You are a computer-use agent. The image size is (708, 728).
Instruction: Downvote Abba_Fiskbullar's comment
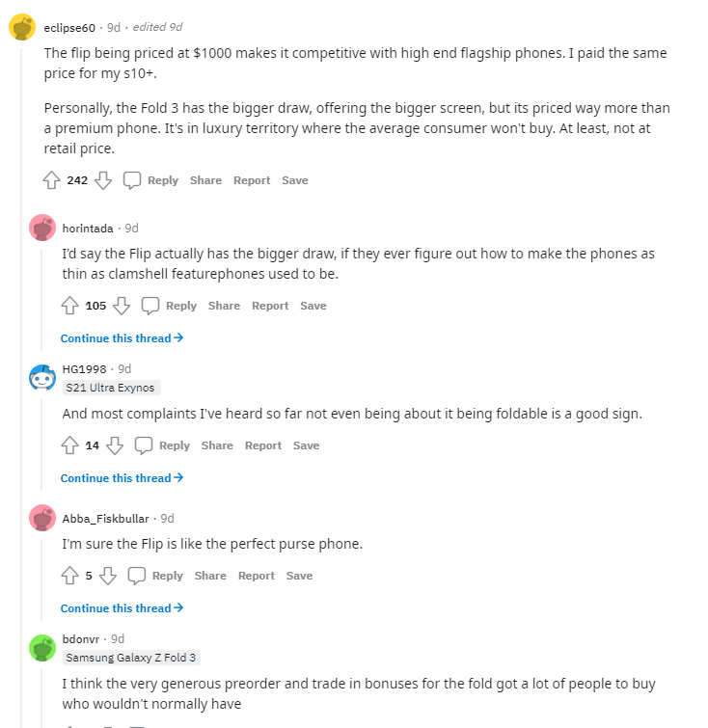108,576
